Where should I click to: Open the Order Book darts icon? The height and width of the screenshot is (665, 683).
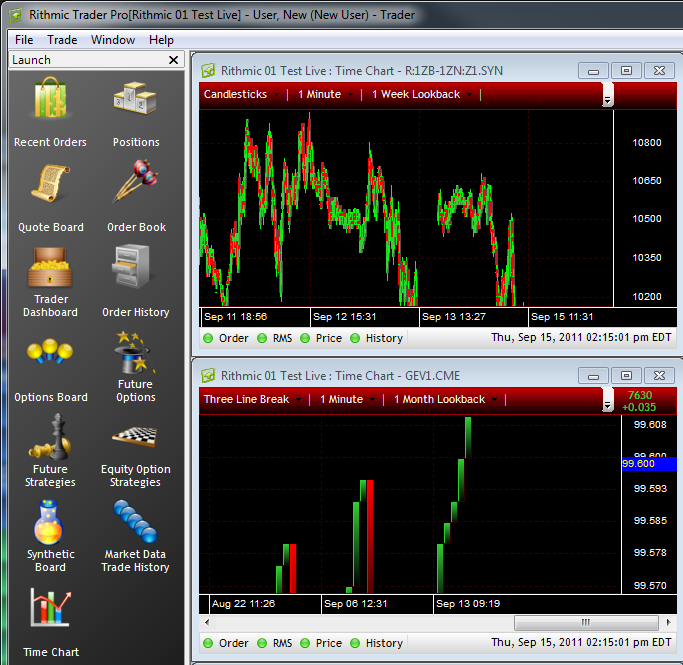click(135, 182)
